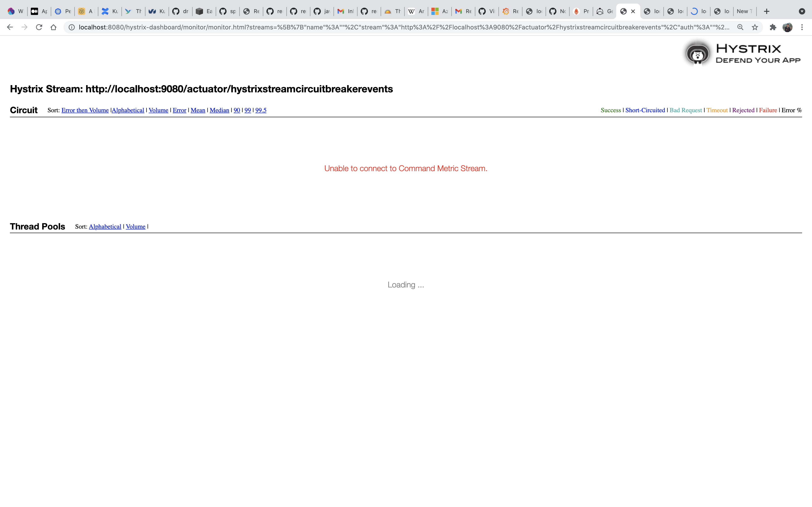Viewport: 812px width, 507px height.
Task: Click the address bar URL field
Action: pyautogui.click(x=403, y=27)
